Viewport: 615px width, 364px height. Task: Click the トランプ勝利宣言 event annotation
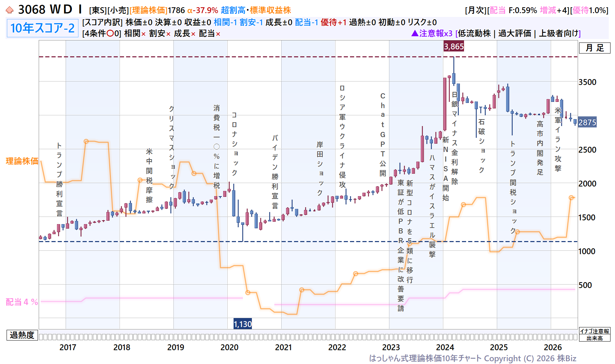tap(59, 179)
